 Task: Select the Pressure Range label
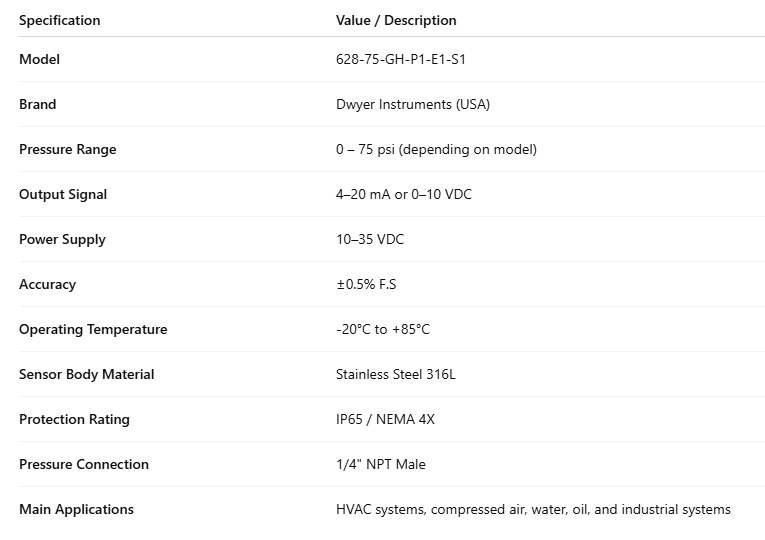click(x=68, y=149)
